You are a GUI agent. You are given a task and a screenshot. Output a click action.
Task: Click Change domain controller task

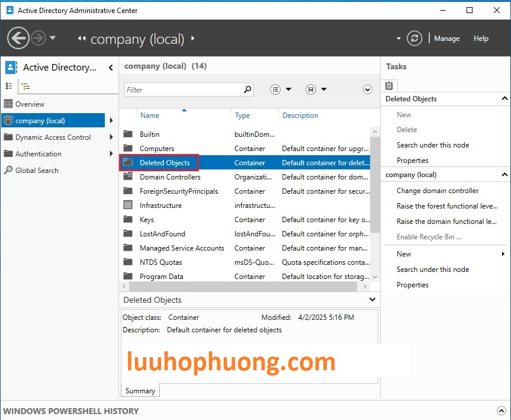[x=438, y=191]
